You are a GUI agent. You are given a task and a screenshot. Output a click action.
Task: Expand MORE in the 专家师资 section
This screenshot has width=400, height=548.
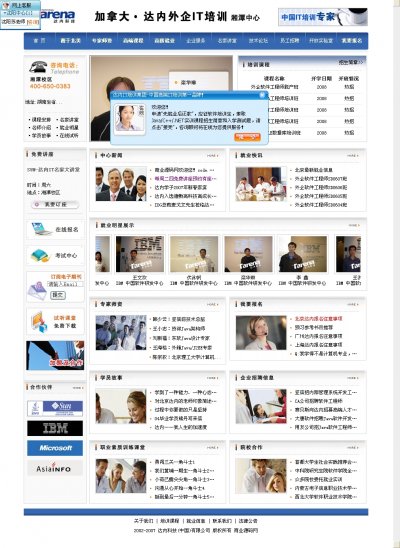(x=212, y=304)
